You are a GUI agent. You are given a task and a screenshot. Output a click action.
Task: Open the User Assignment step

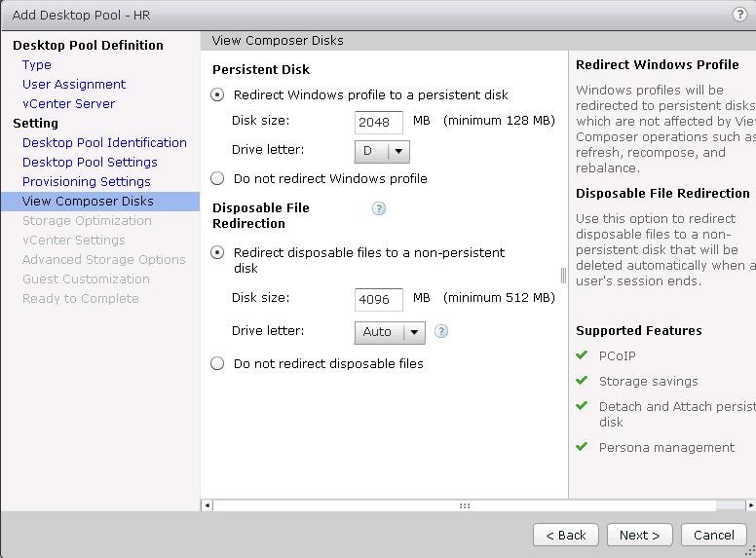coord(74,85)
